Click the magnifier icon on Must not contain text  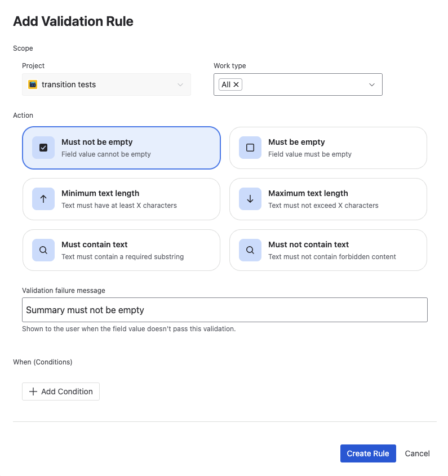click(250, 250)
